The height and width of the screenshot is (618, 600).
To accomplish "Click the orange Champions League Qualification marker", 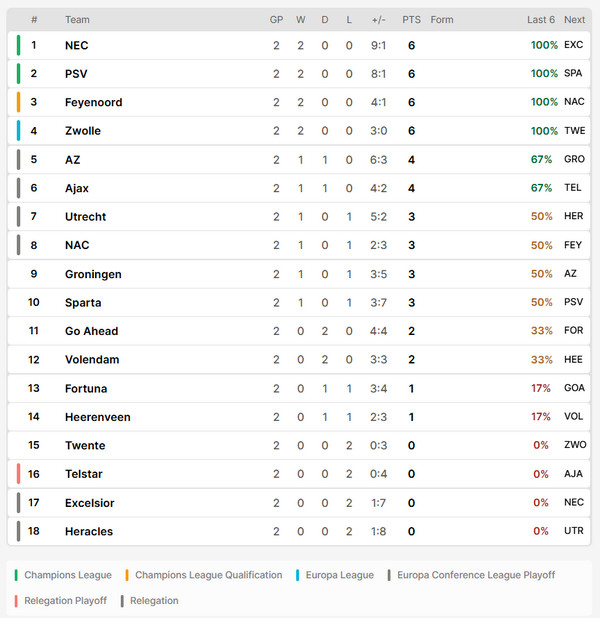I will [x=127, y=575].
